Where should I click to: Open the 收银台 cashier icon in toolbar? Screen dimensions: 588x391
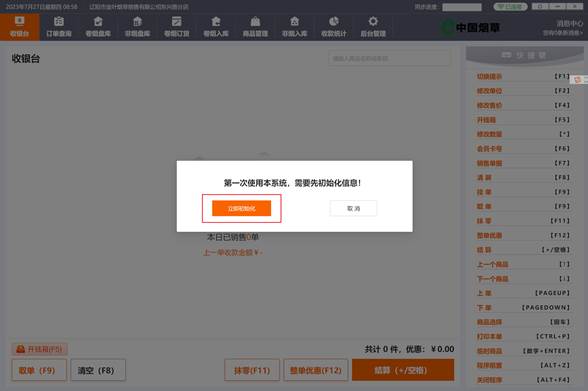pos(20,27)
